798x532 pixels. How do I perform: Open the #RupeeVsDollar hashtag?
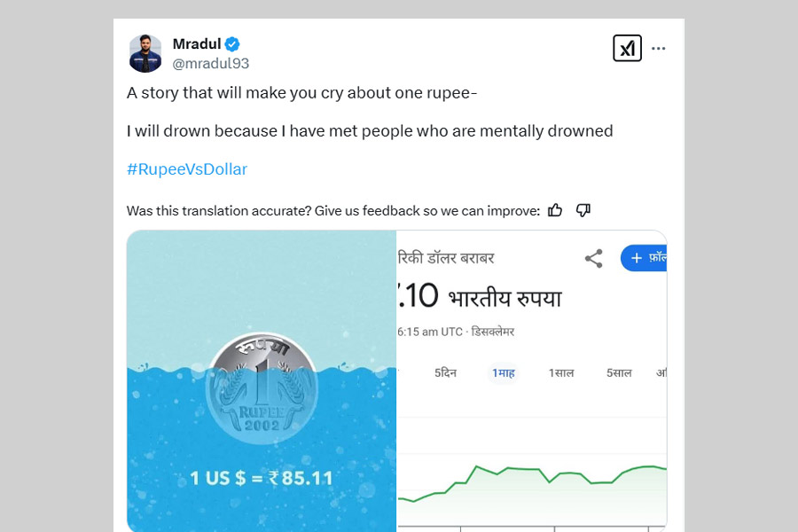coord(186,168)
